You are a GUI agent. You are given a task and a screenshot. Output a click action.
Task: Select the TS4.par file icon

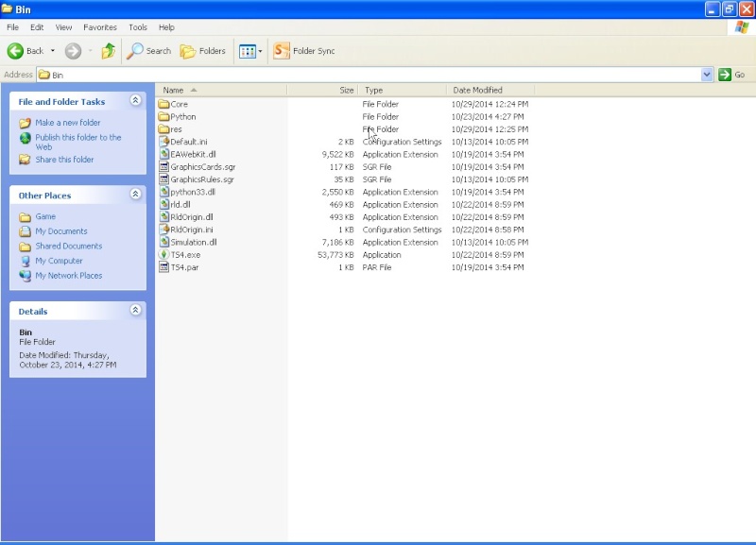tap(163, 267)
